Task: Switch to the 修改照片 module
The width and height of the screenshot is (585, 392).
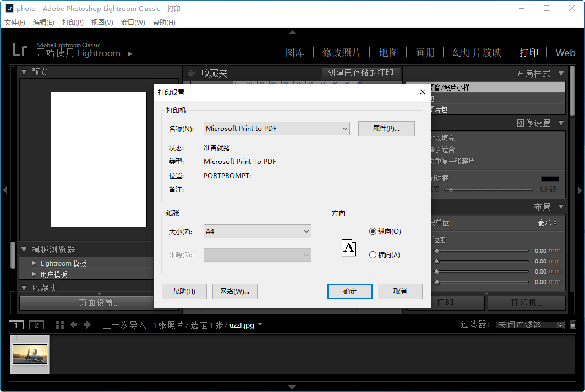Action: [x=341, y=53]
